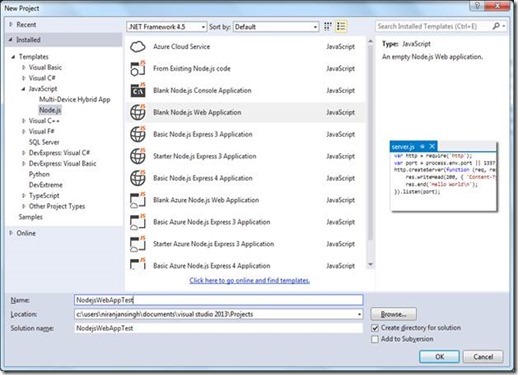Image resolution: width=518 pixels, height=375 pixels.
Task: Click the template list scroll down arrow
Action: 370,265
